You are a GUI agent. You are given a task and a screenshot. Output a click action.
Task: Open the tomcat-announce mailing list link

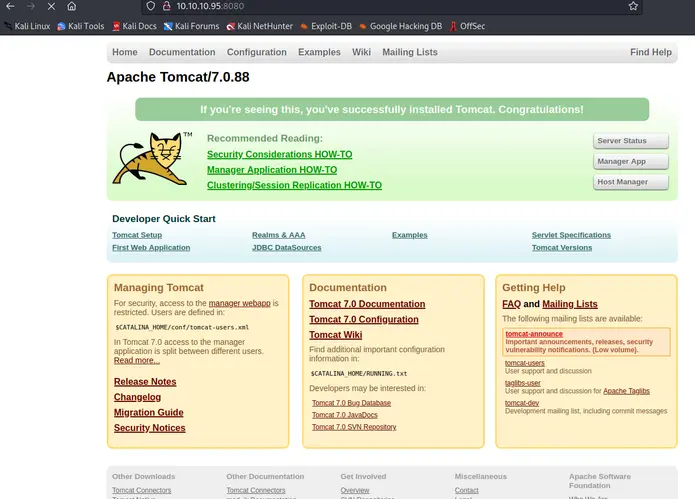point(534,334)
